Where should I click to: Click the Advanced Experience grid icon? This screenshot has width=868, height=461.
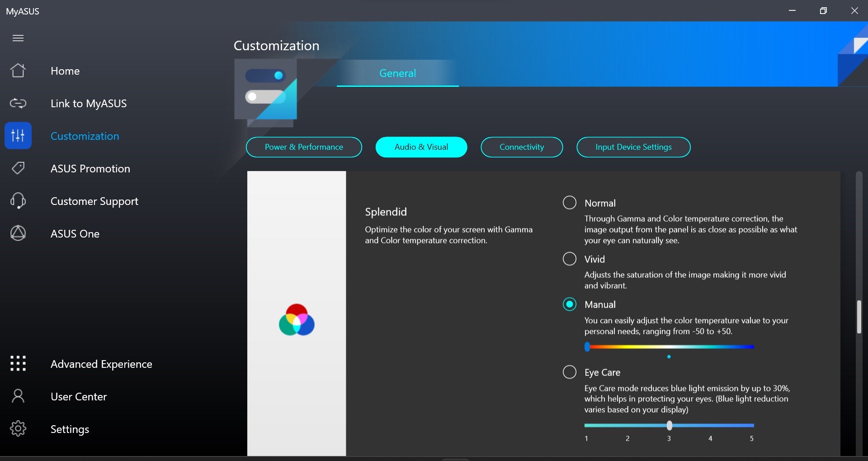click(x=18, y=363)
